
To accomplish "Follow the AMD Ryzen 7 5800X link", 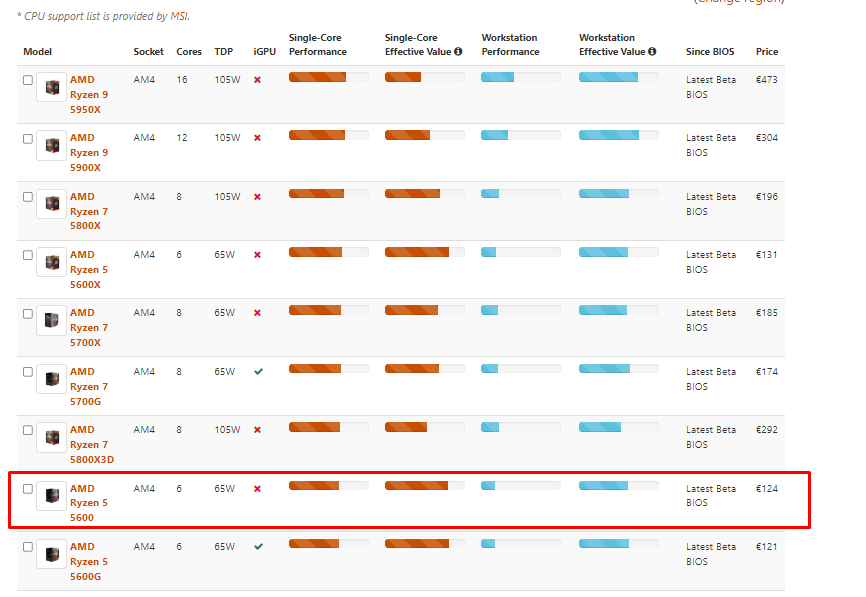I will pos(89,211).
